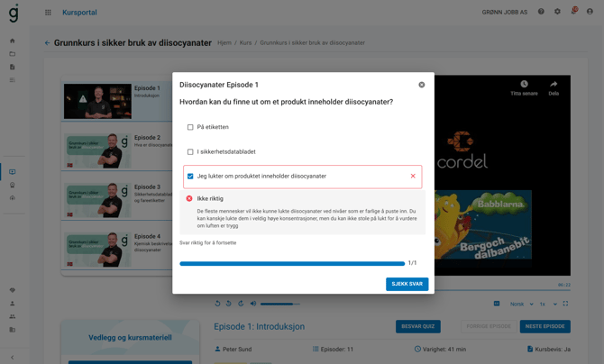Go to Hjem in the breadcrumb
Image resolution: width=604 pixels, height=364 pixels.
coord(224,42)
